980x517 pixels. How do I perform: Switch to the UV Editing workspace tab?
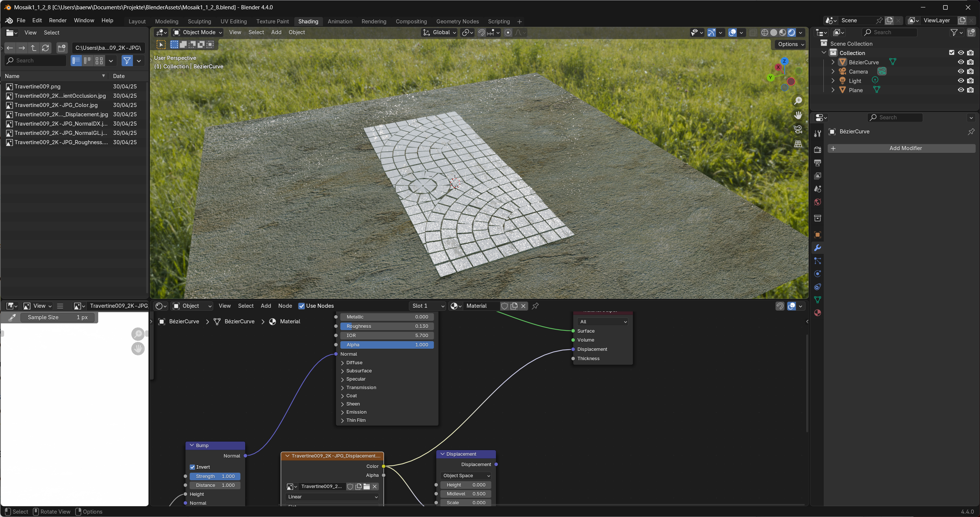(234, 21)
